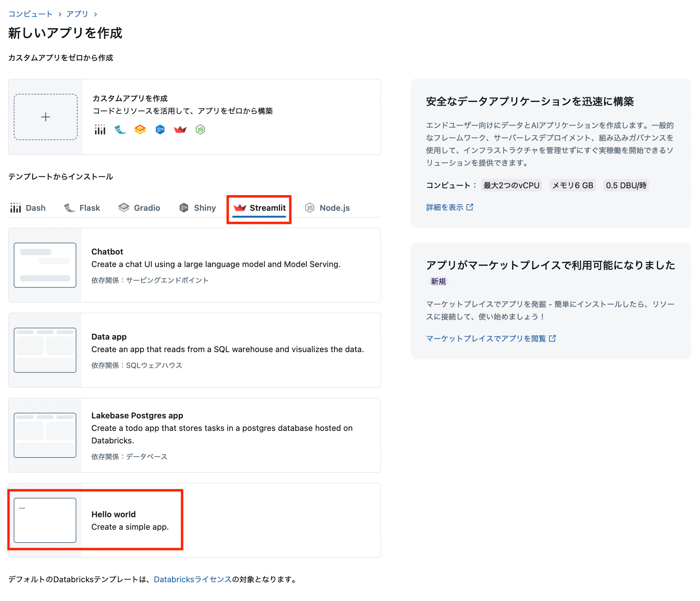This screenshot has height=601, width=700.
Task: Click the メモリ6 GB tag
Action: coord(573,185)
